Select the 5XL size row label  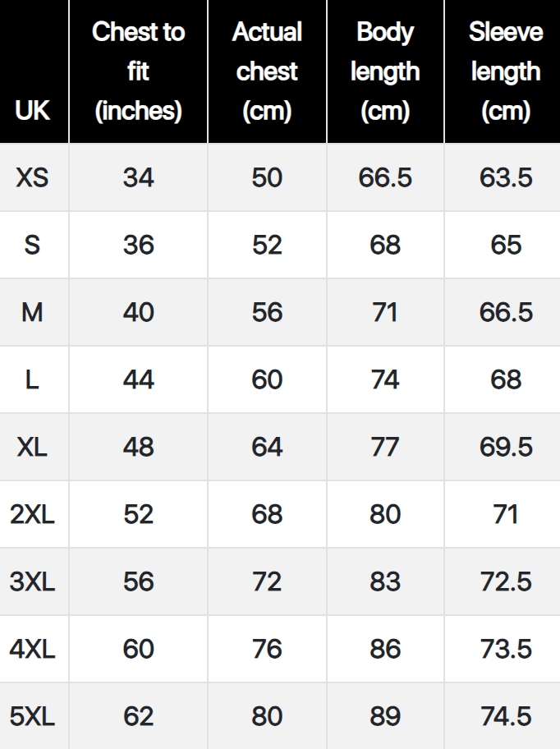32,716
